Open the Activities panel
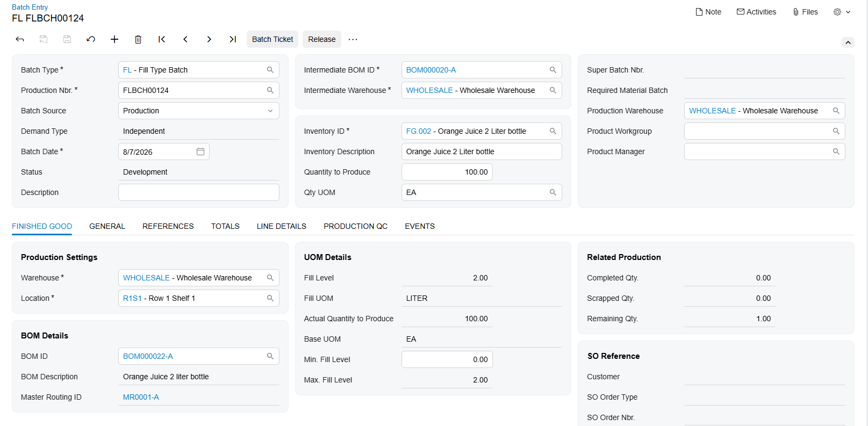Image resolution: width=868 pixels, height=426 pixels. (756, 12)
